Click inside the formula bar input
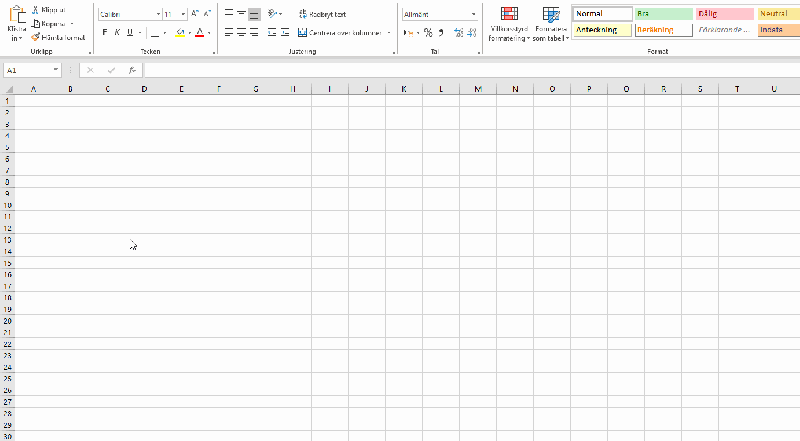 (472, 70)
